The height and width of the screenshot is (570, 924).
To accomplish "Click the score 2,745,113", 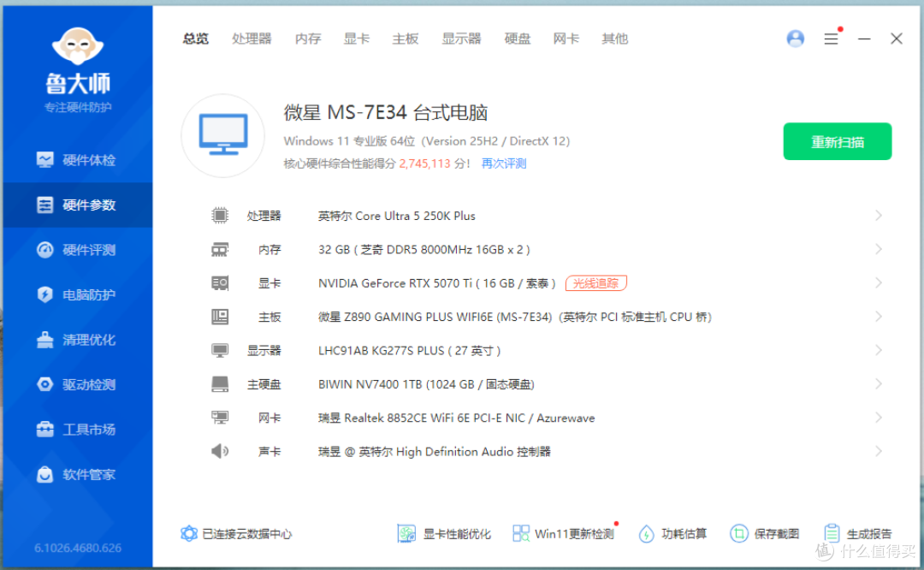I will (424, 163).
